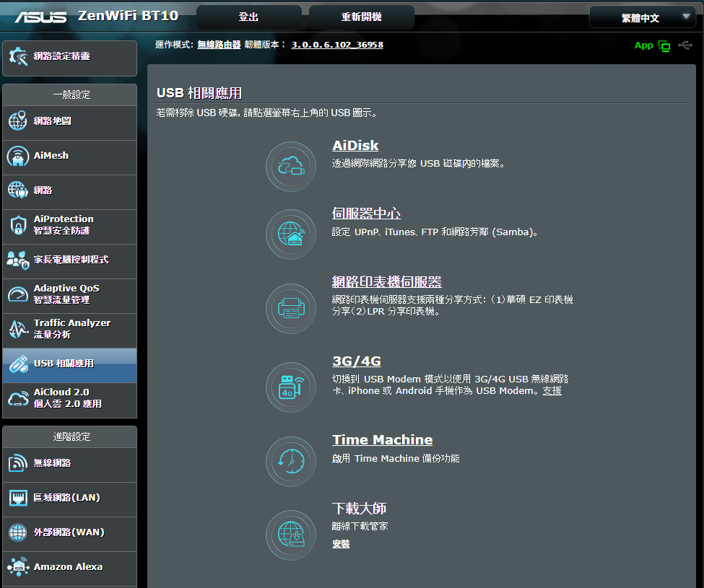The width and height of the screenshot is (704, 588).
Task: Click the USB 相關應用 USB stick icon
Action: tap(18, 364)
